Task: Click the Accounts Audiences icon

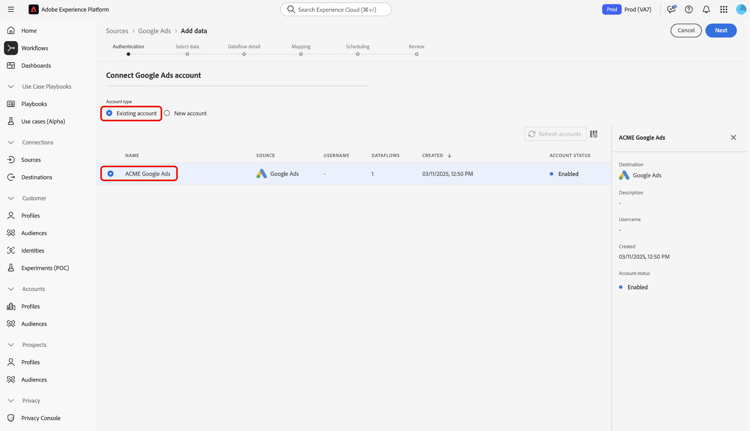Action: [x=11, y=324]
